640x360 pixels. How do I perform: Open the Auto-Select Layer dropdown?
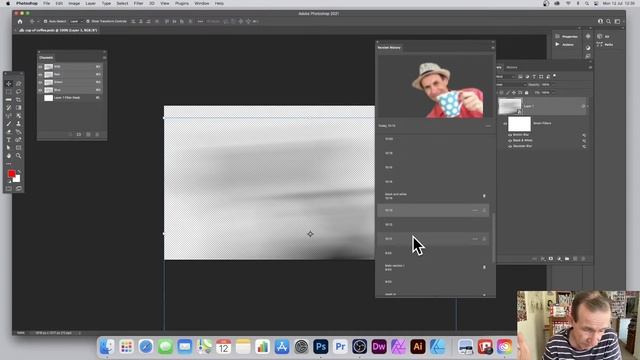76,21
